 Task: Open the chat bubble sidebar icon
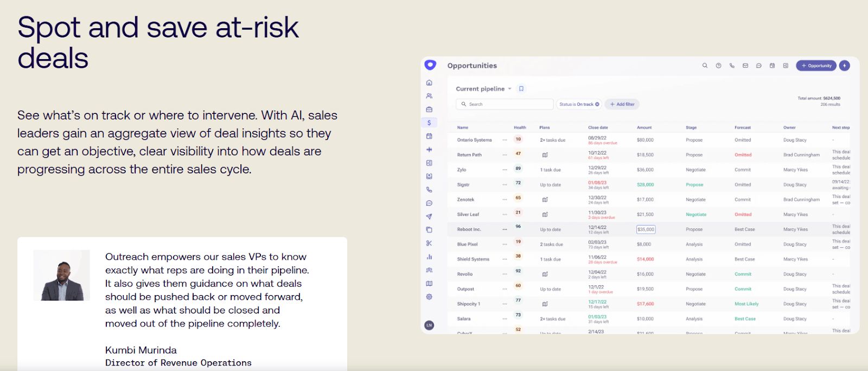coord(429,203)
